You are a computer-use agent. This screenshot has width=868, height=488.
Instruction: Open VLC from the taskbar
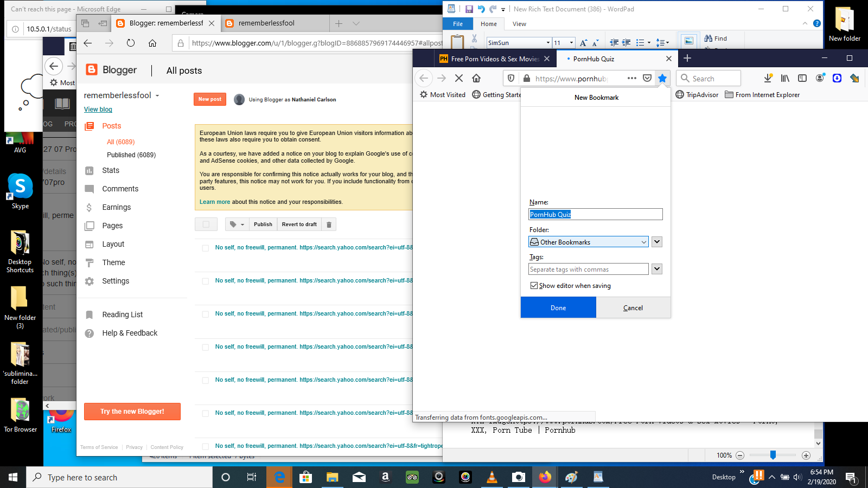tap(492, 477)
